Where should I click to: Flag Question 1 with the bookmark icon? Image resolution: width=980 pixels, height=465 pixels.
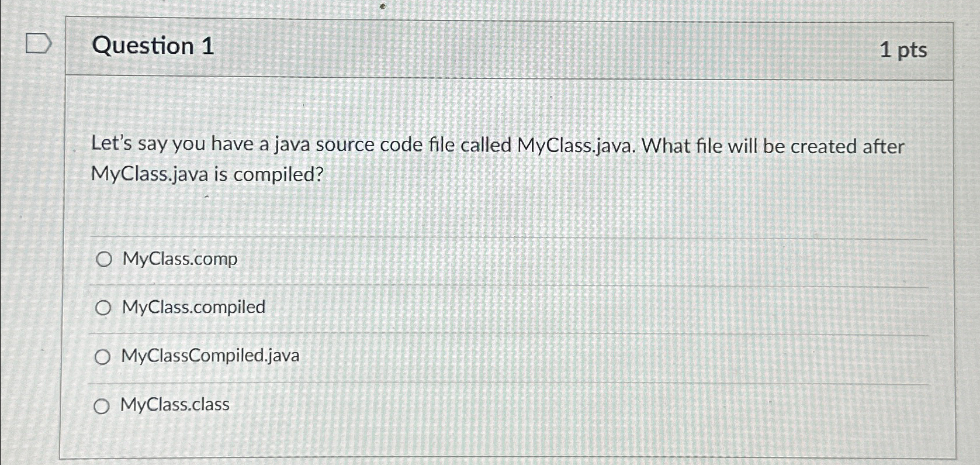[x=39, y=43]
